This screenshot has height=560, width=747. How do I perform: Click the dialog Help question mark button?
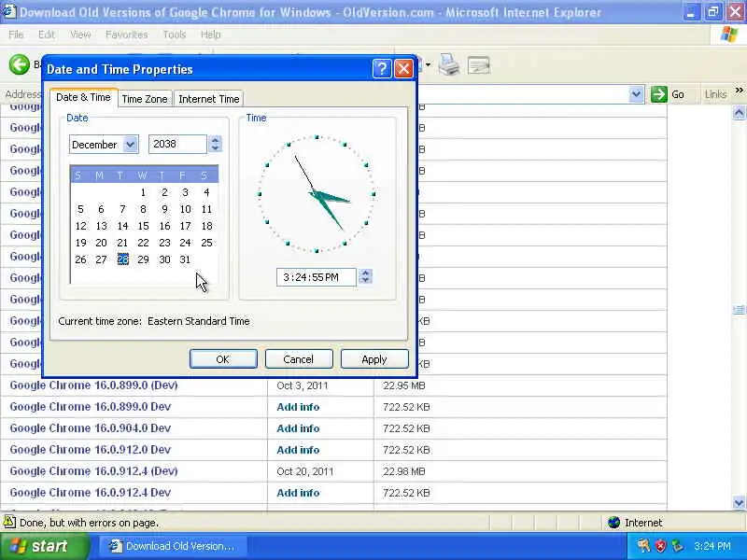382,69
